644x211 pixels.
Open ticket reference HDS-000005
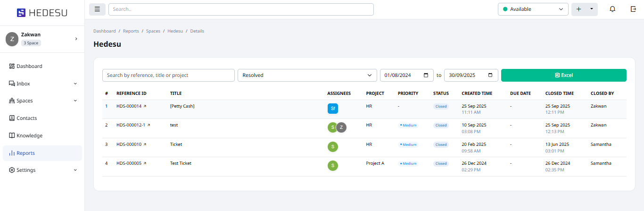(x=129, y=163)
